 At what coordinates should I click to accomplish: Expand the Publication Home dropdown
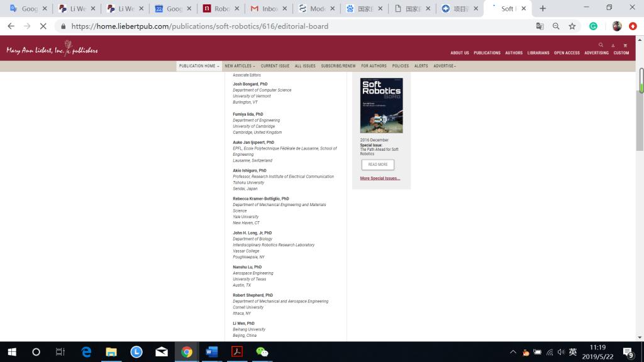pos(199,66)
